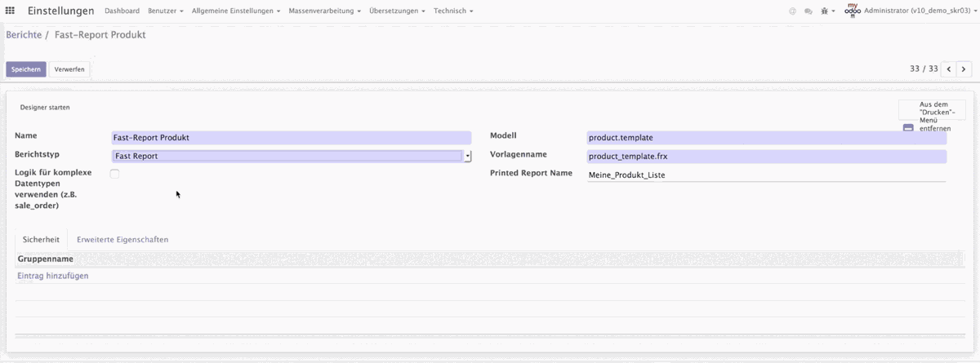Image resolution: width=980 pixels, height=363 pixels.
Task: Switch to the Sicherheit tab
Action: coord(41,240)
